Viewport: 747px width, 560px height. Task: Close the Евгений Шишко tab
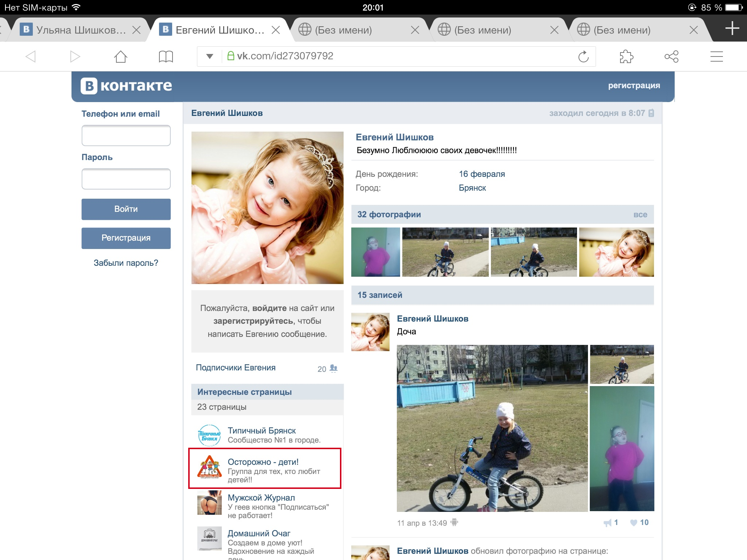[x=276, y=30]
